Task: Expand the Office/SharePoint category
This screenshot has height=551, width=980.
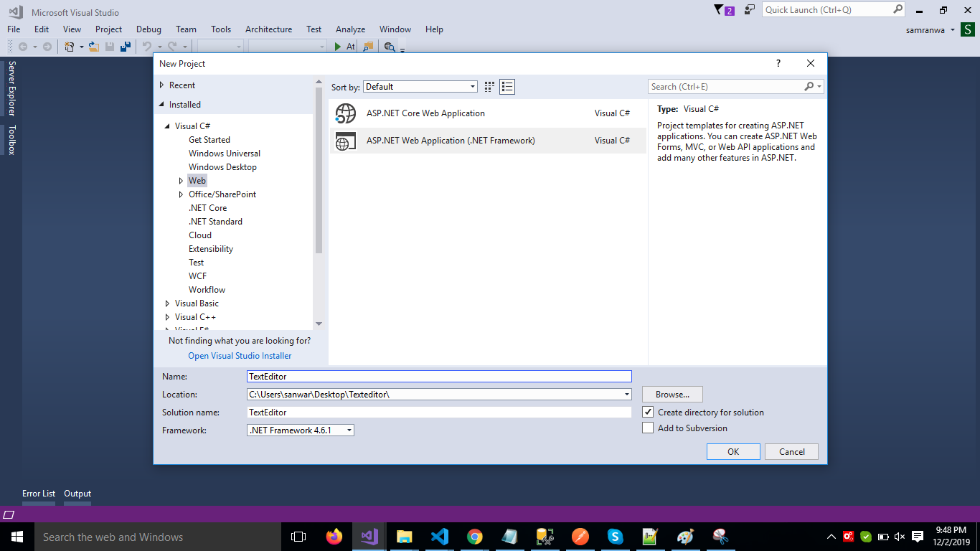Action: pos(181,194)
